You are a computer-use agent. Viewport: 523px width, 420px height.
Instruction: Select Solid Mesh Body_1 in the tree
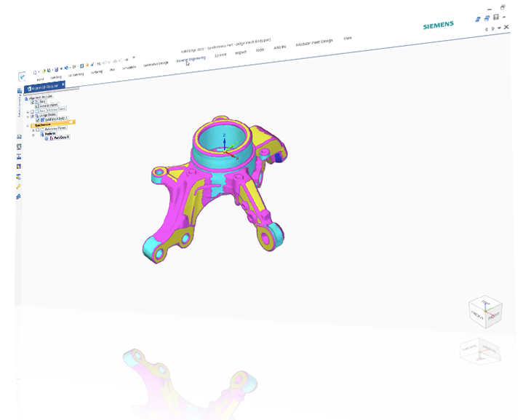56,119
